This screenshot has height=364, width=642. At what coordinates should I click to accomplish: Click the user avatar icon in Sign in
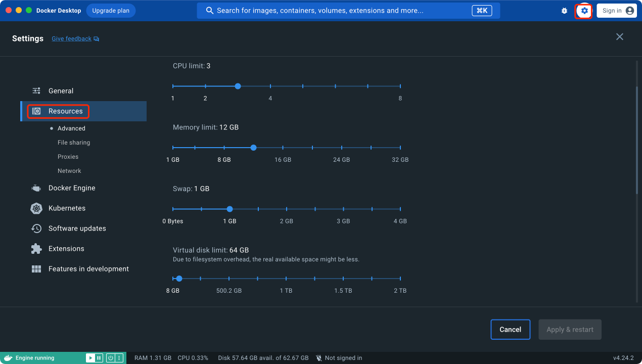tap(629, 11)
